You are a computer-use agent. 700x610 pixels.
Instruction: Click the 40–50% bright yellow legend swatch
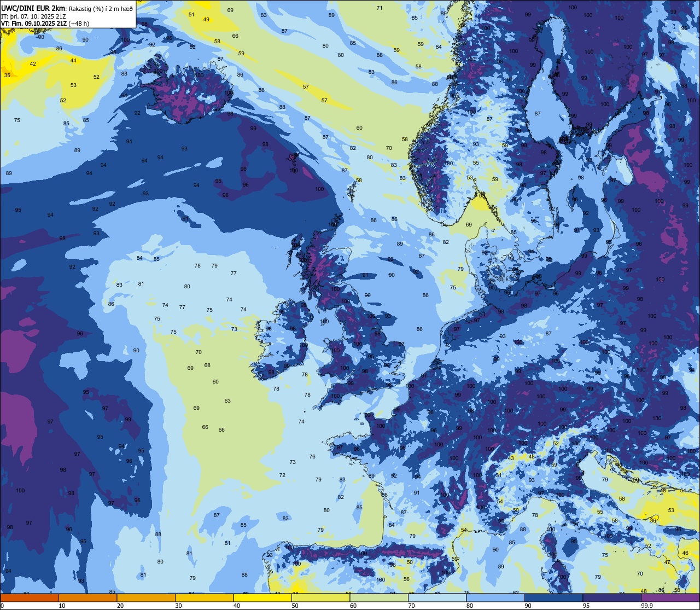pos(262,598)
